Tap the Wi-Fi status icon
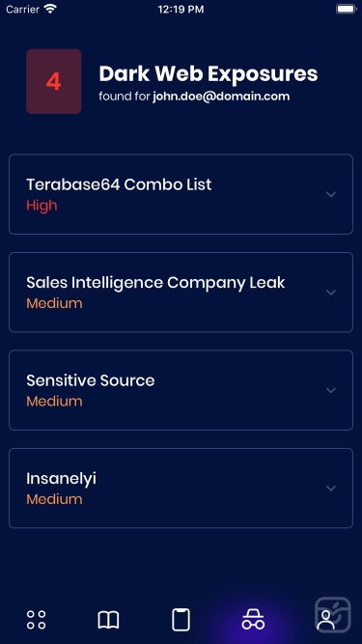The height and width of the screenshot is (644, 362). (x=50, y=9)
